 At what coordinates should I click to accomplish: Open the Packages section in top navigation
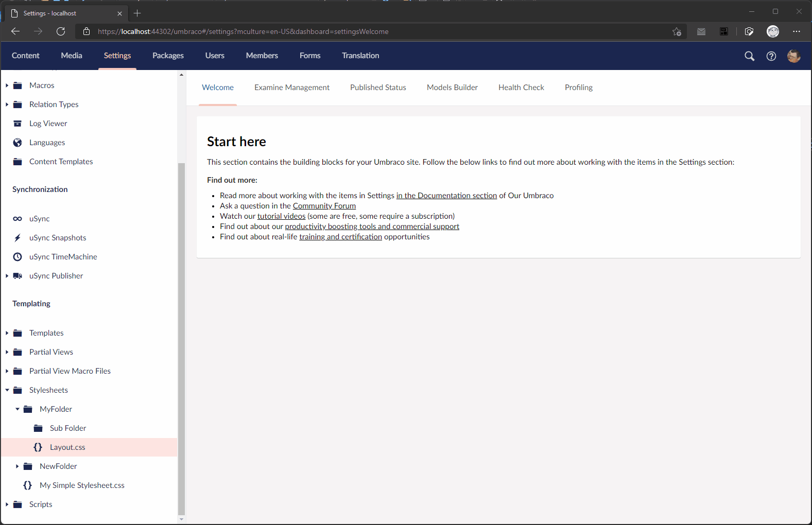click(x=168, y=56)
